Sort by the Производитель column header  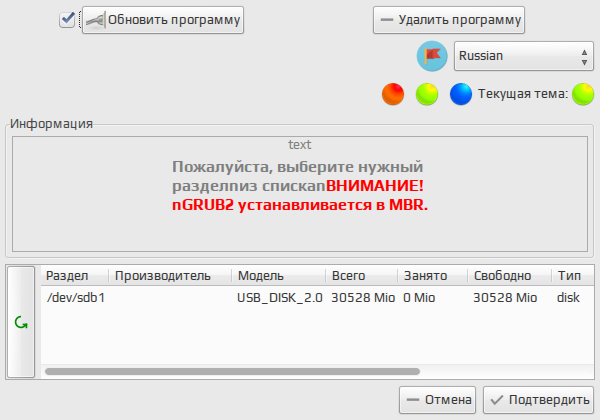170,276
